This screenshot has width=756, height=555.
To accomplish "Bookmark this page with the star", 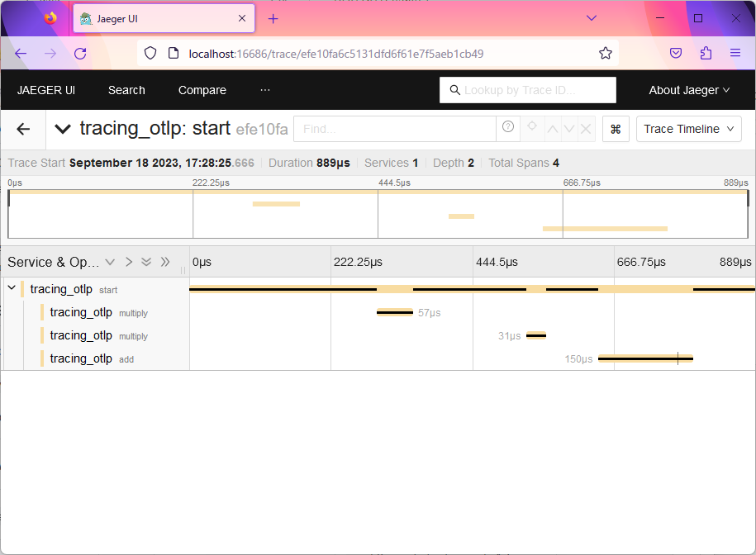I will (606, 53).
